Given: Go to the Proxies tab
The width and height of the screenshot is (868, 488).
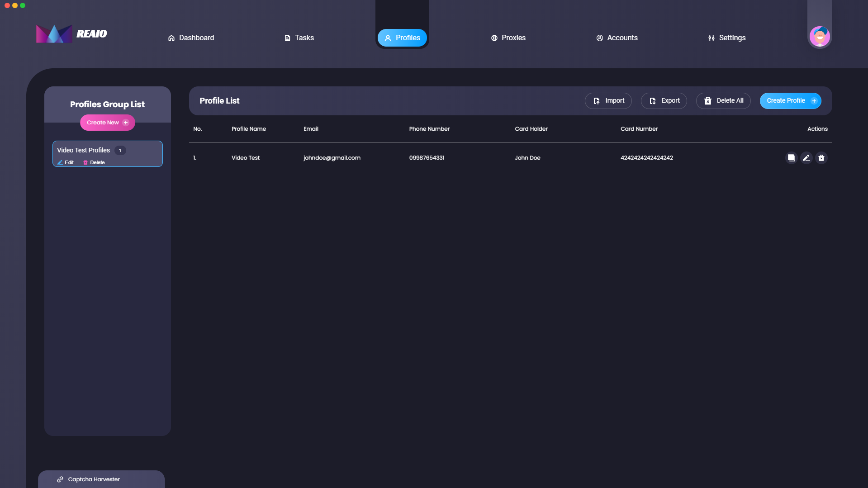Looking at the screenshot, I should tap(508, 38).
